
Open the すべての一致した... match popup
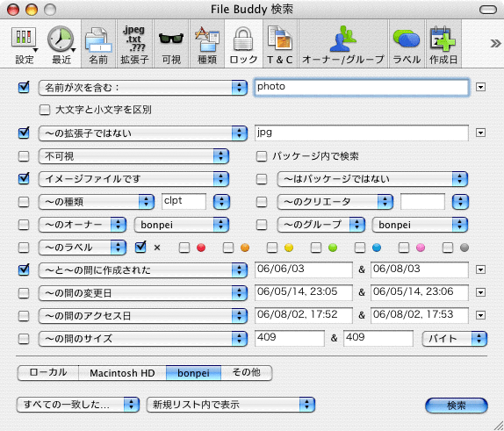[78, 405]
